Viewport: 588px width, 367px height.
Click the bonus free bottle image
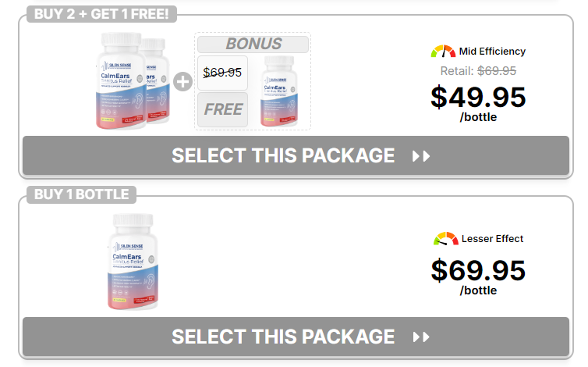(x=279, y=87)
